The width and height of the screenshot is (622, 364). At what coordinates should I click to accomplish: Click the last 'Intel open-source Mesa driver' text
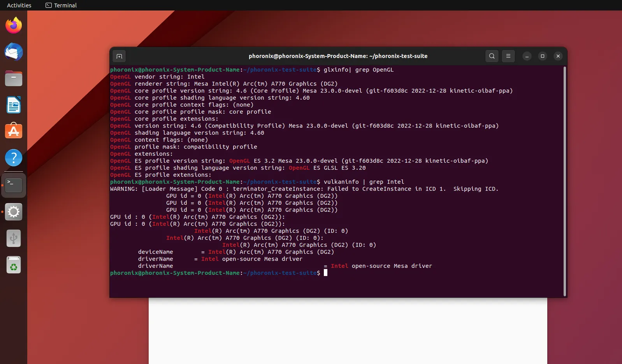[x=381, y=266]
